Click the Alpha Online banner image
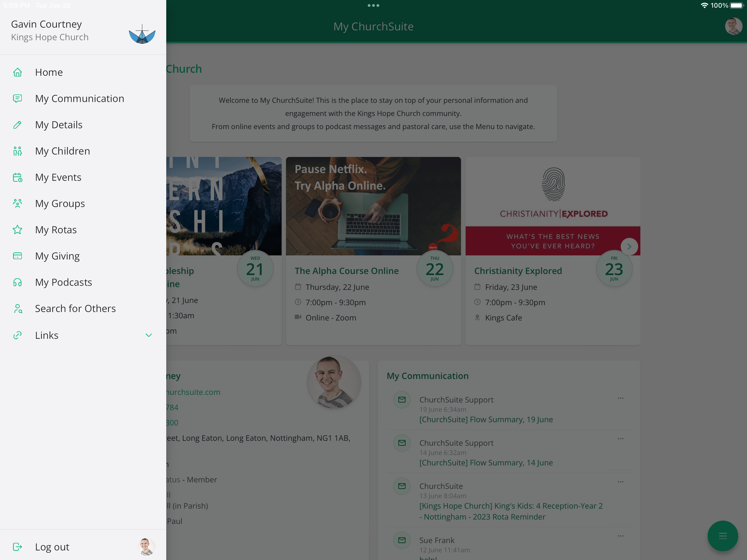The height and width of the screenshot is (560, 747). [373, 206]
